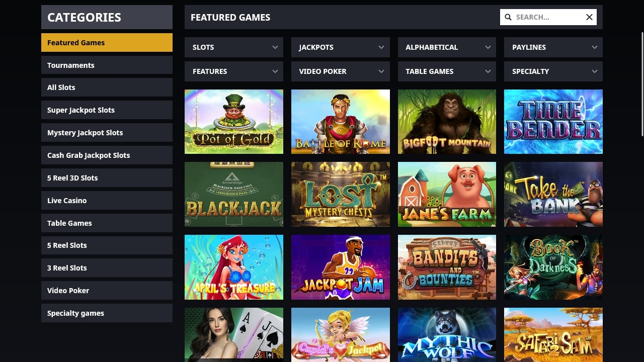
Task: Click the search magnifier icon
Action: pyautogui.click(x=508, y=17)
